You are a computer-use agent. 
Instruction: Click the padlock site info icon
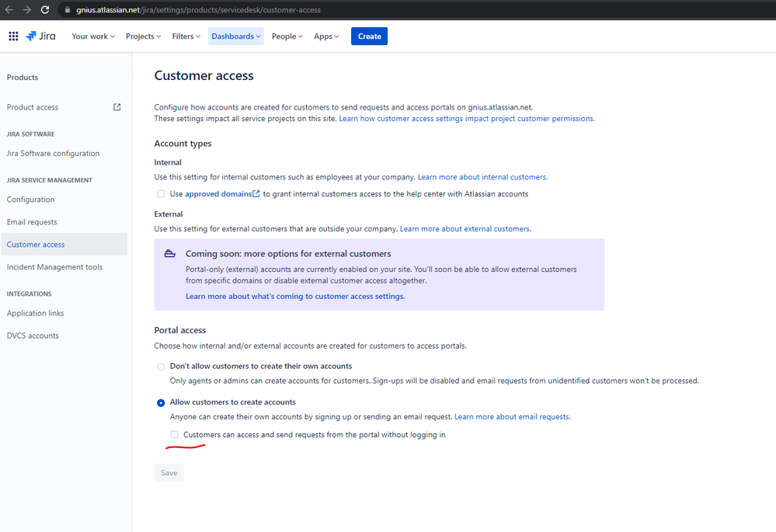pyautogui.click(x=68, y=10)
